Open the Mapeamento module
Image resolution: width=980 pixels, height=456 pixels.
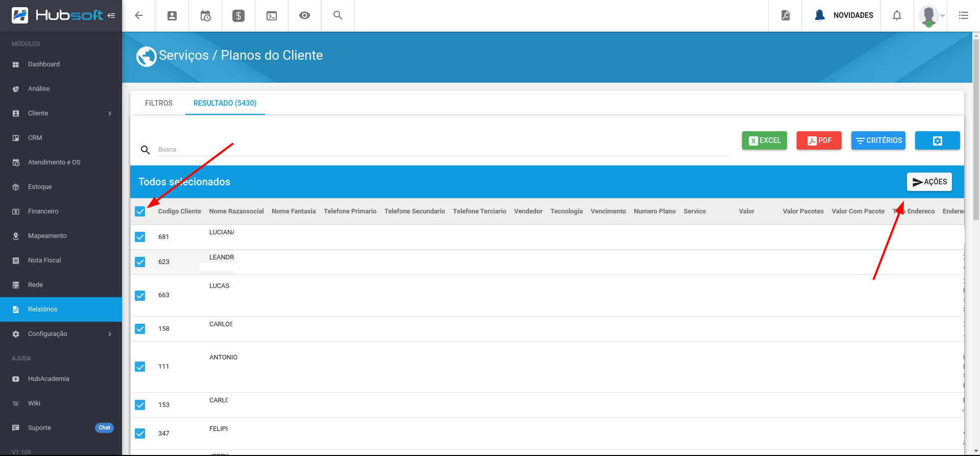pos(61,236)
